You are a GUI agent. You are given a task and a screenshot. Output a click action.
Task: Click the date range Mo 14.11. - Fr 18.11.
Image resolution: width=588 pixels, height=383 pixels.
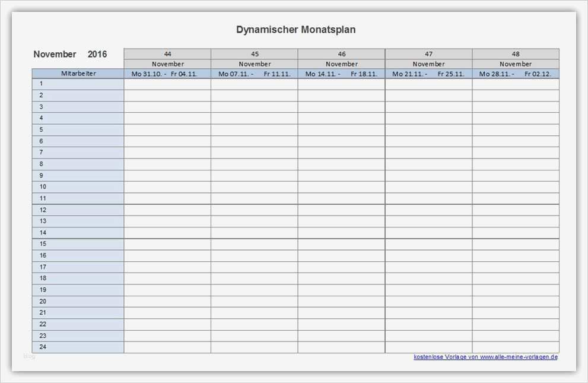[341, 74]
